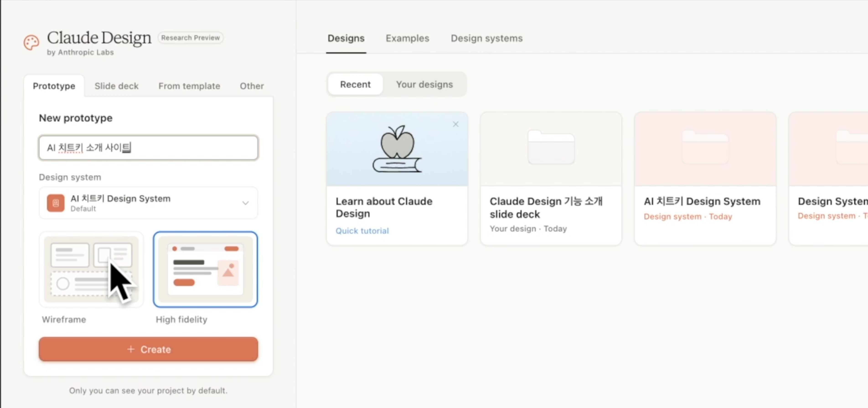Open the Quick tutorial link
868x408 pixels.
click(362, 231)
